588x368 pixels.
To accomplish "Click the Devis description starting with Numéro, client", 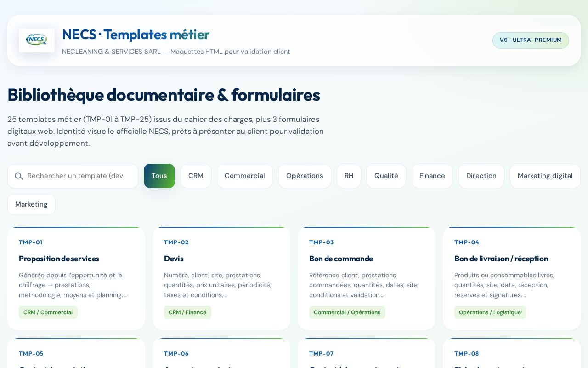I will pyautogui.click(x=218, y=285).
